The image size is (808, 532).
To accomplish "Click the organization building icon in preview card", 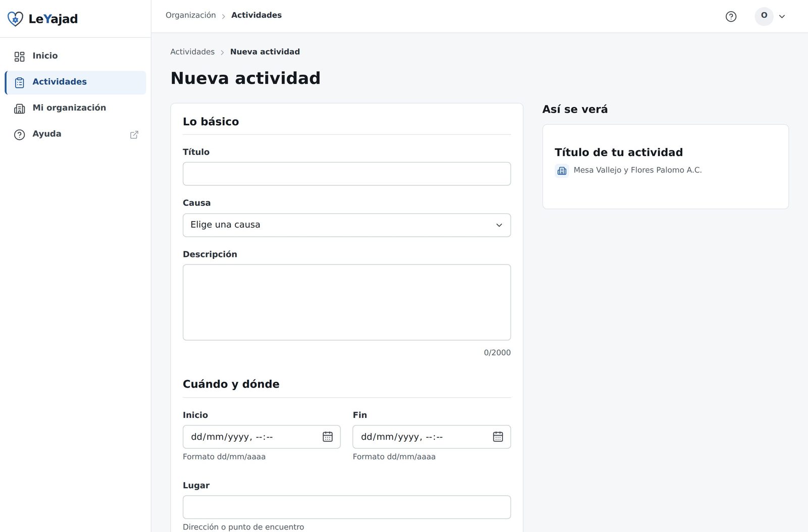I will pyautogui.click(x=562, y=171).
